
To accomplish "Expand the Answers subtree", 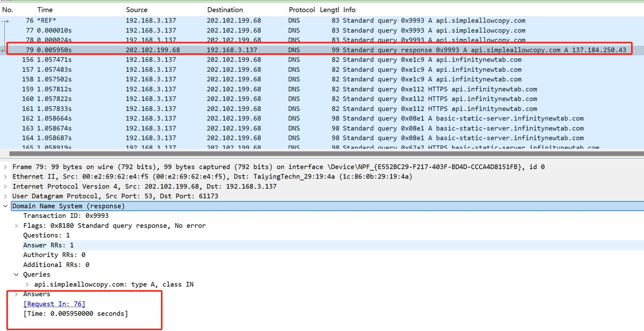I will (16, 294).
